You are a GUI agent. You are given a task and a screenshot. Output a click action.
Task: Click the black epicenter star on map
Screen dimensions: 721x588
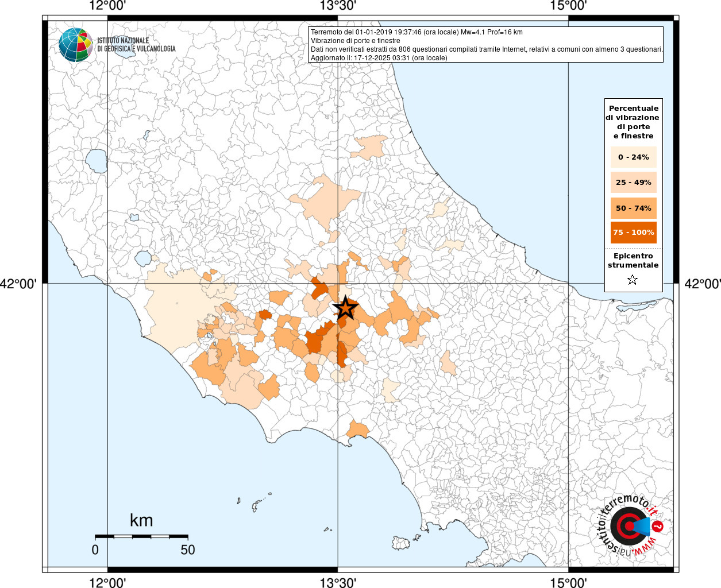(x=345, y=308)
